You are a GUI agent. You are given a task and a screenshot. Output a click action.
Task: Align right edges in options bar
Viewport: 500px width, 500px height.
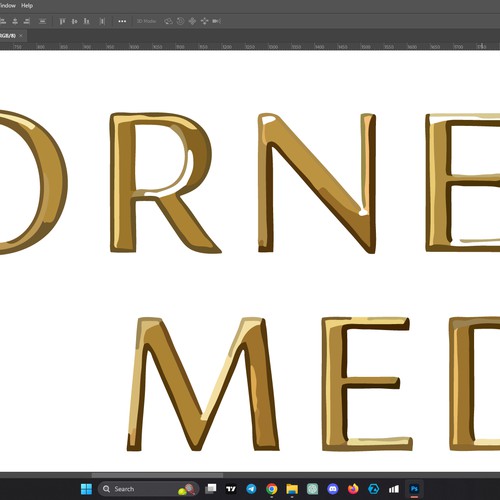pos(27,21)
